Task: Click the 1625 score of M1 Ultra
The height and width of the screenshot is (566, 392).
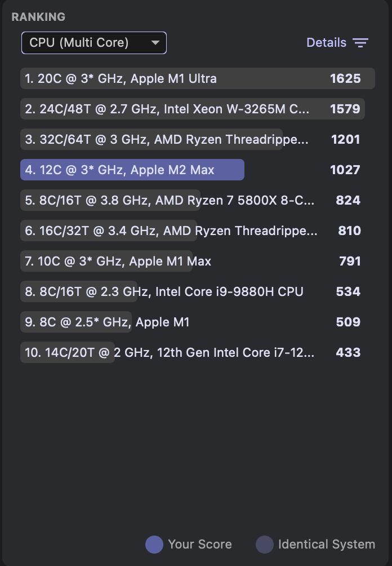Action: click(x=345, y=79)
